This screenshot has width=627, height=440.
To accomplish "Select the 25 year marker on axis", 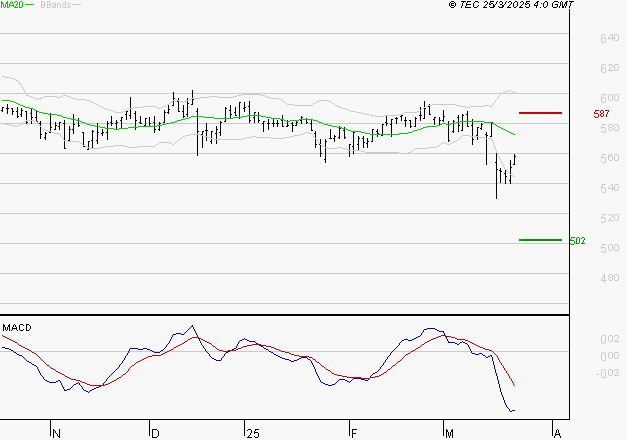I will tap(253, 434).
